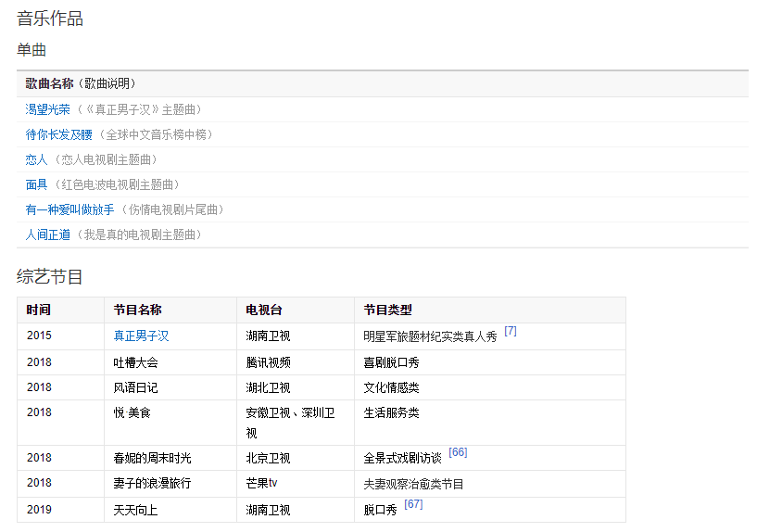Click the 歌曲名称 table header
Viewport: 757px width, 532px height.
(x=49, y=83)
